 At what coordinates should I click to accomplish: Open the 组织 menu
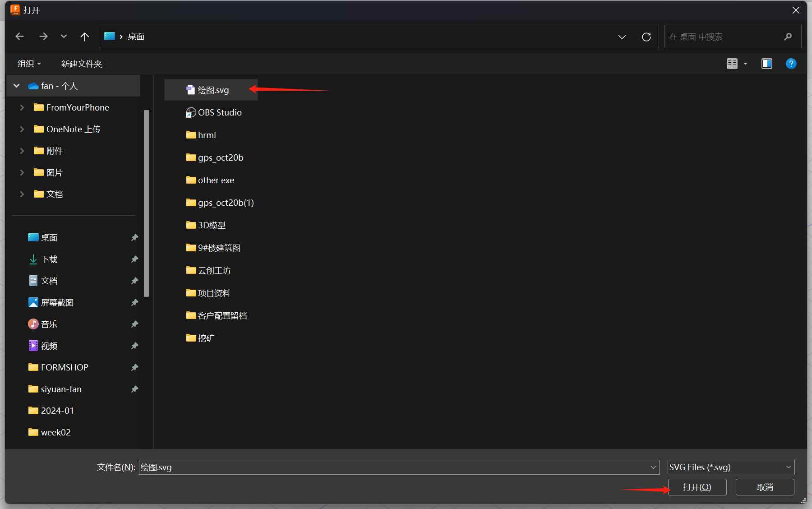(x=29, y=64)
